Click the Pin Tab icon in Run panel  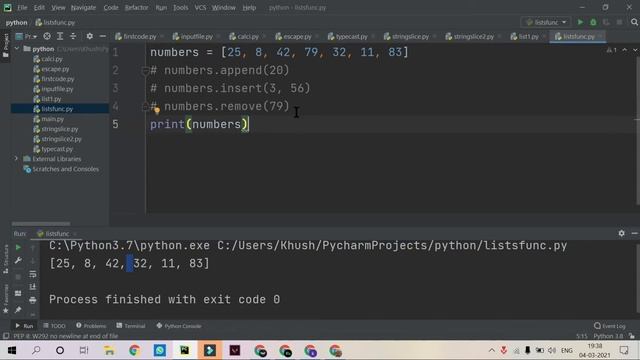click(x=18, y=310)
